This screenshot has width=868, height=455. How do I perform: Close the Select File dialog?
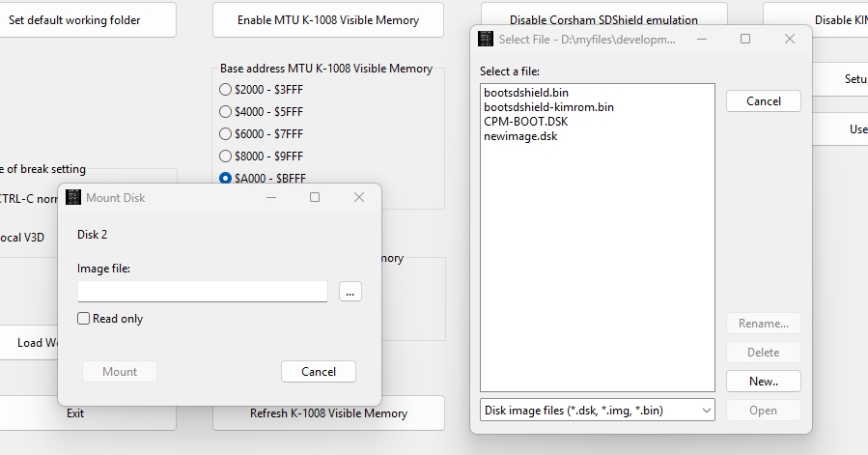click(789, 40)
